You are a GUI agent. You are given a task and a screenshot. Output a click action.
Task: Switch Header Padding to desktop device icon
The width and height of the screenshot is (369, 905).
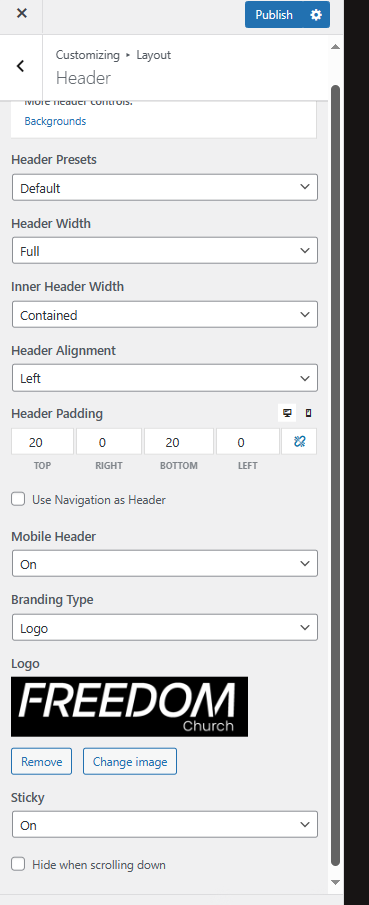pos(287,413)
